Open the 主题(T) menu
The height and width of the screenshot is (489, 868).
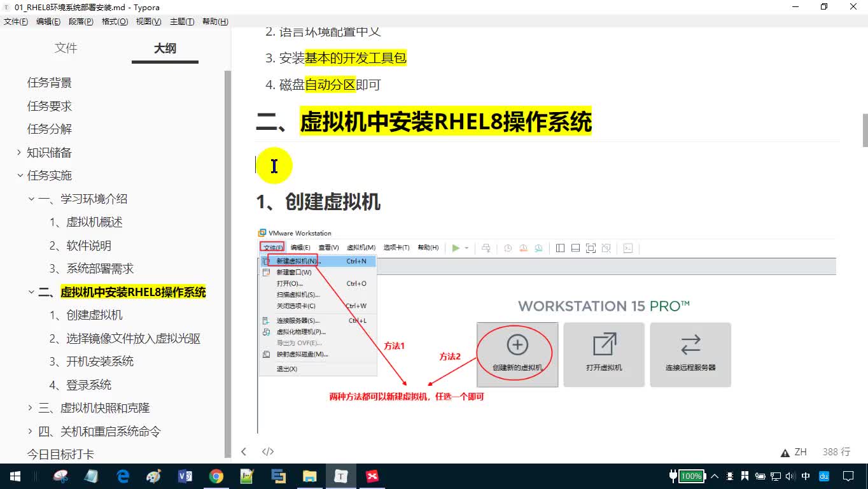point(182,22)
